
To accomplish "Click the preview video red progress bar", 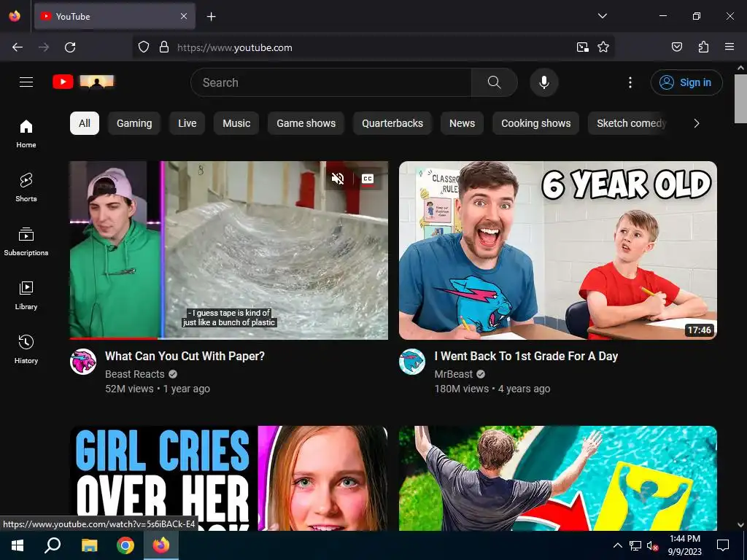I will (x=113, y=338).
